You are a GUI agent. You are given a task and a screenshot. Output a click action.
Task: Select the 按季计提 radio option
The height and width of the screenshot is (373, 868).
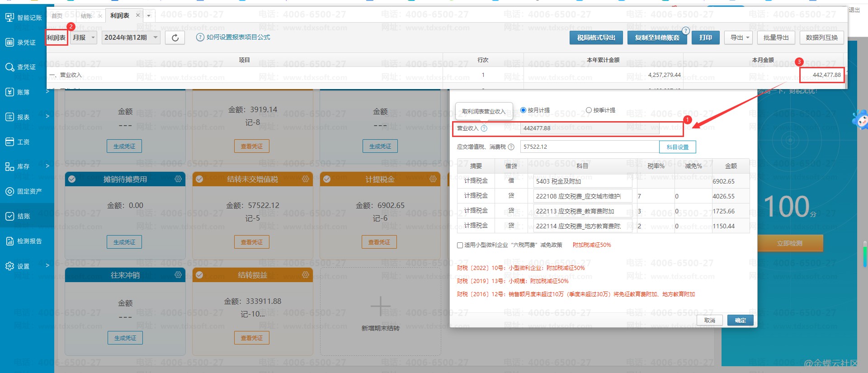click(589, 110)
